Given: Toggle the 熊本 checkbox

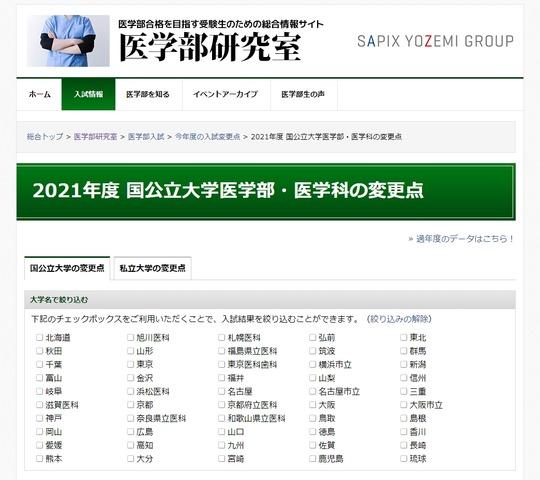Looking at the screenshot, I should click(39, 458).
